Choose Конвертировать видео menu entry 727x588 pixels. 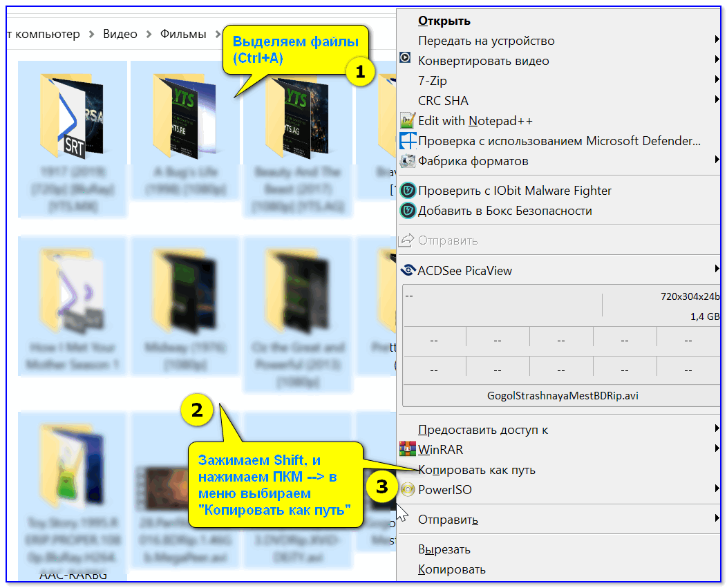[x=484, y=61]
